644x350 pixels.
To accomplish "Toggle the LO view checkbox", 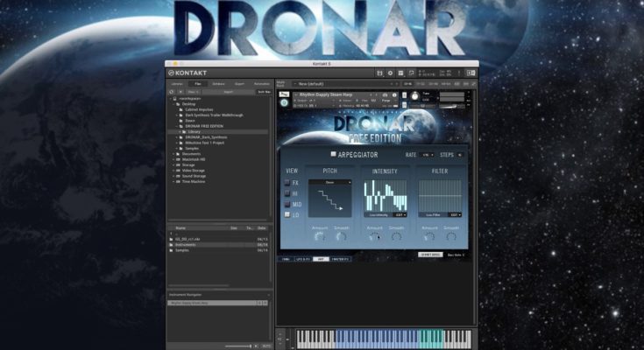I will tap(286, 214).
